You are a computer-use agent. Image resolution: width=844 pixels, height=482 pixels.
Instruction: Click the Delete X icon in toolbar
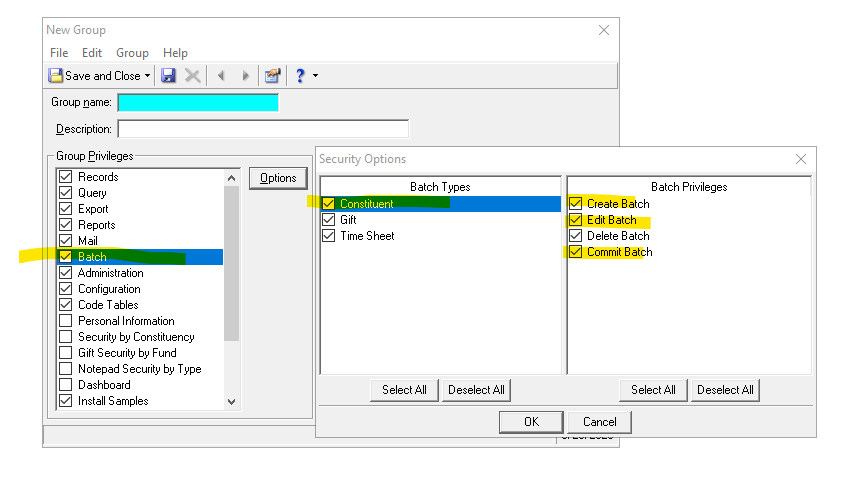(192, 75)
